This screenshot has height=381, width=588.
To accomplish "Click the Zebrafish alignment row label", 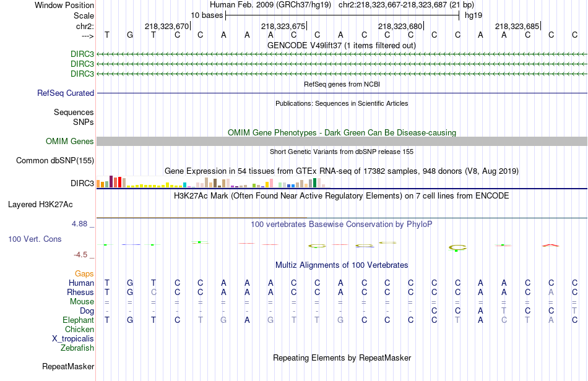I will click(x=77, y=348).
